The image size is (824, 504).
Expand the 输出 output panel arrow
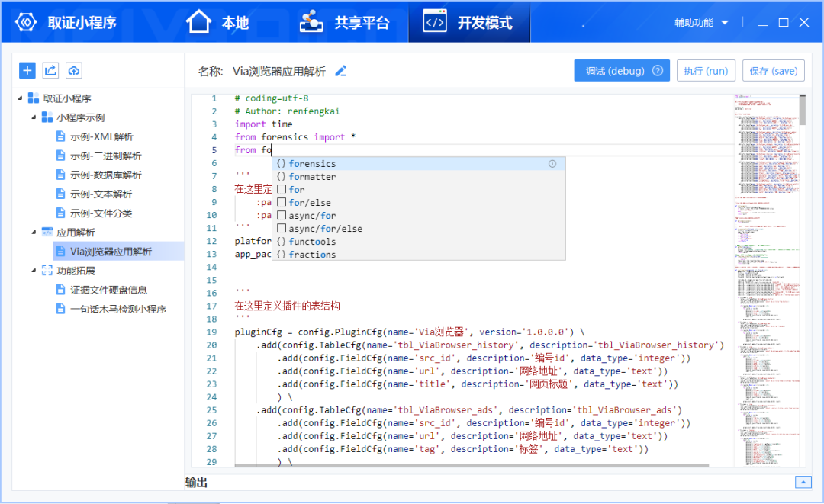[803, 481]
